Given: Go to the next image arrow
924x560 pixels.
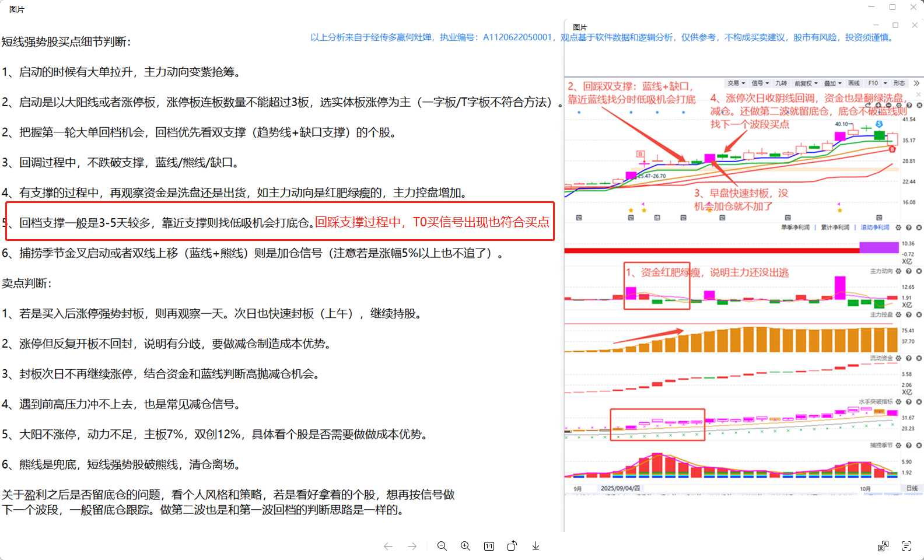Looking at the screenshot, I should tap(412, 546).
